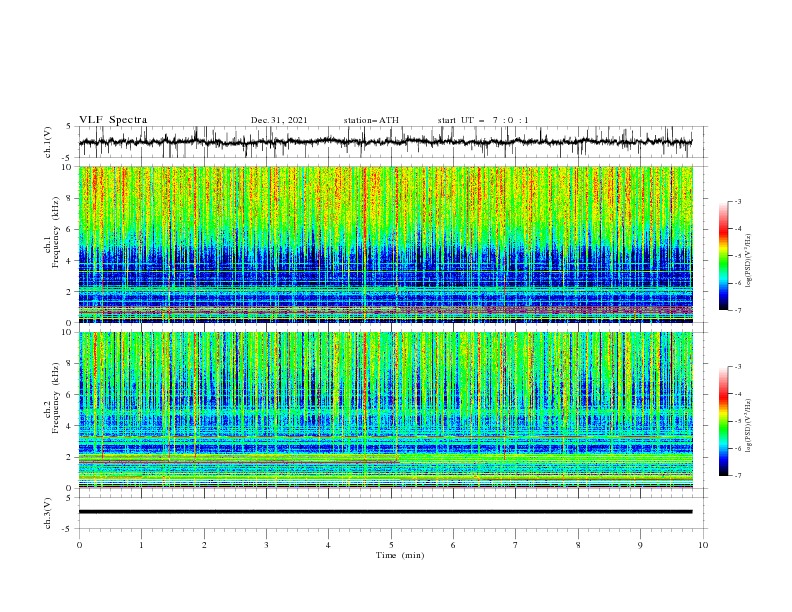Click the '5' tick on the time axis
This screenshot has height=612, width=792.
(x=391, y=545)
